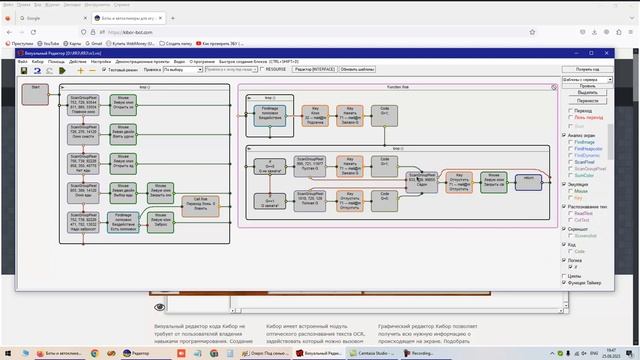Open the YouTube bookmark

(48, 43)
